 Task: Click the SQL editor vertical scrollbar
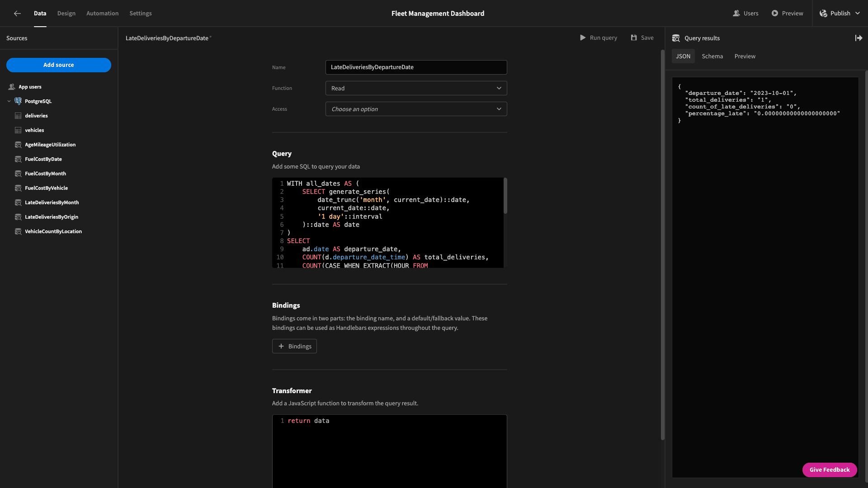click(x=505, y=196)
